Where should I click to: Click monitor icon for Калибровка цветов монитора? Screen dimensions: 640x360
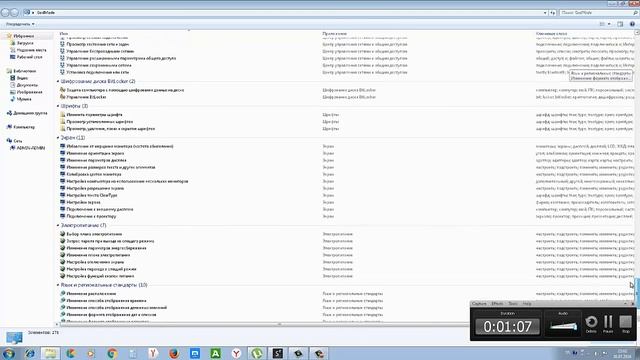pyautogui.click(x=62, y=174)
